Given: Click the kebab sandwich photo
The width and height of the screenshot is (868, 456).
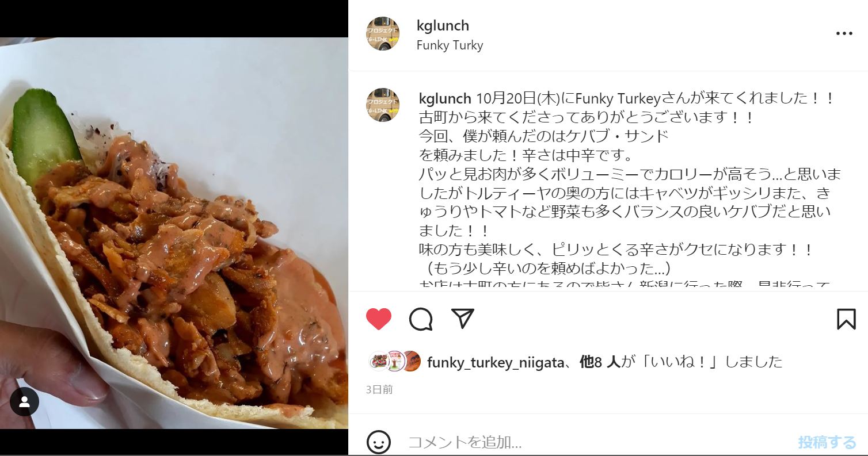Looking at the screenshot, I should pos(174,233).
